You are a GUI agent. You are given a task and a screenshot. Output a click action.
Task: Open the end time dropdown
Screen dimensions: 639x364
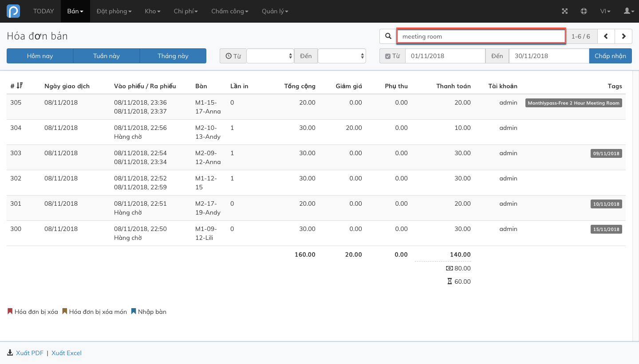point(342,56)
